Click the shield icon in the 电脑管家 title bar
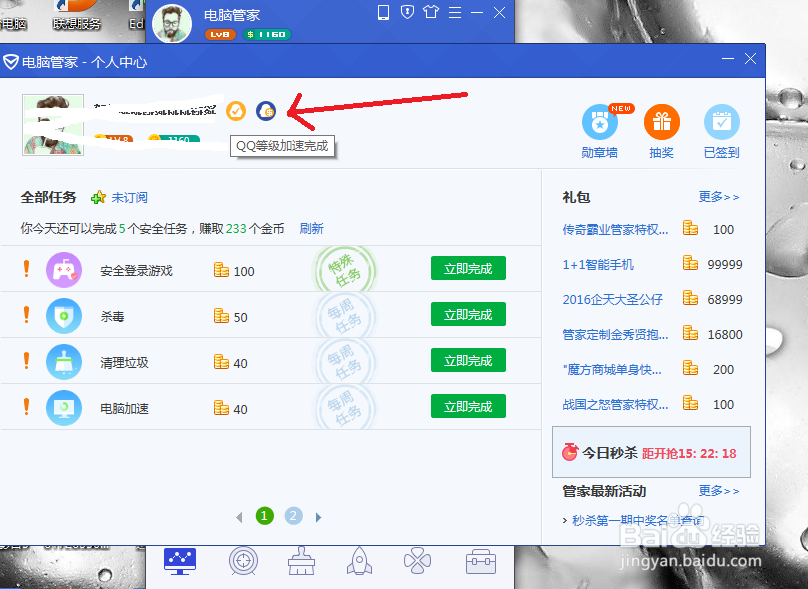This screenshot has width=808, height=589. pyautogui.click(x=407, y=12)
